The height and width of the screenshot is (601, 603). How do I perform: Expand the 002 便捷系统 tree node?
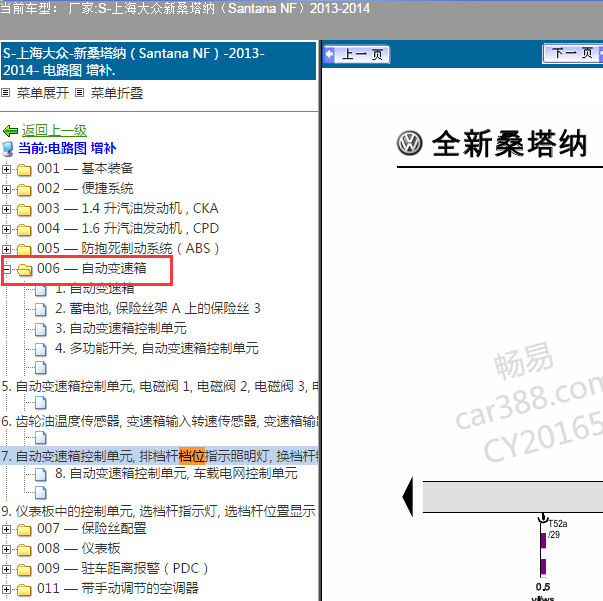(x=6, y=189)
